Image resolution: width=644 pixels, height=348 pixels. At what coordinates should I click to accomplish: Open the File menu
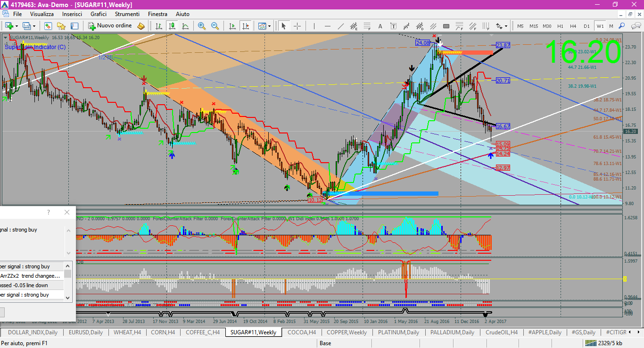(x=17, y=14)
